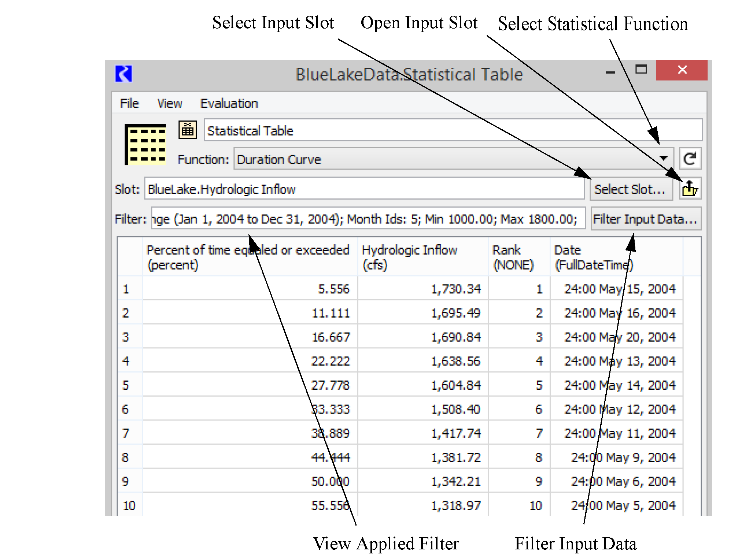Maximize the Statistical Table window
Viewport: 742px width, 560px height.
click(641, 70)
